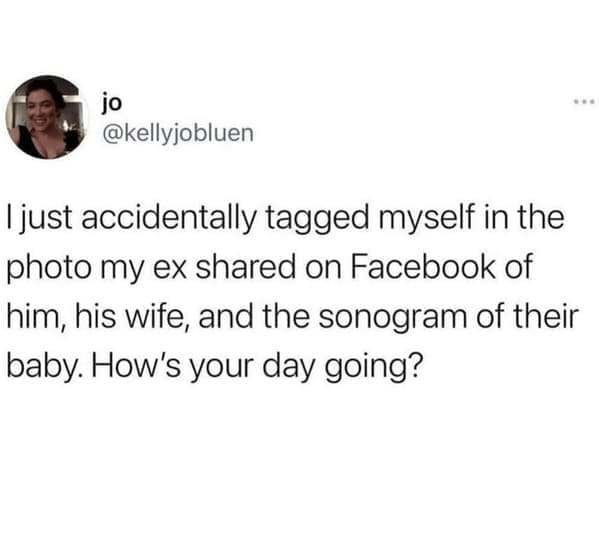Open jo's circular profile picture
The width and height of the screenshot is (599, 559).
coord(47,117)
